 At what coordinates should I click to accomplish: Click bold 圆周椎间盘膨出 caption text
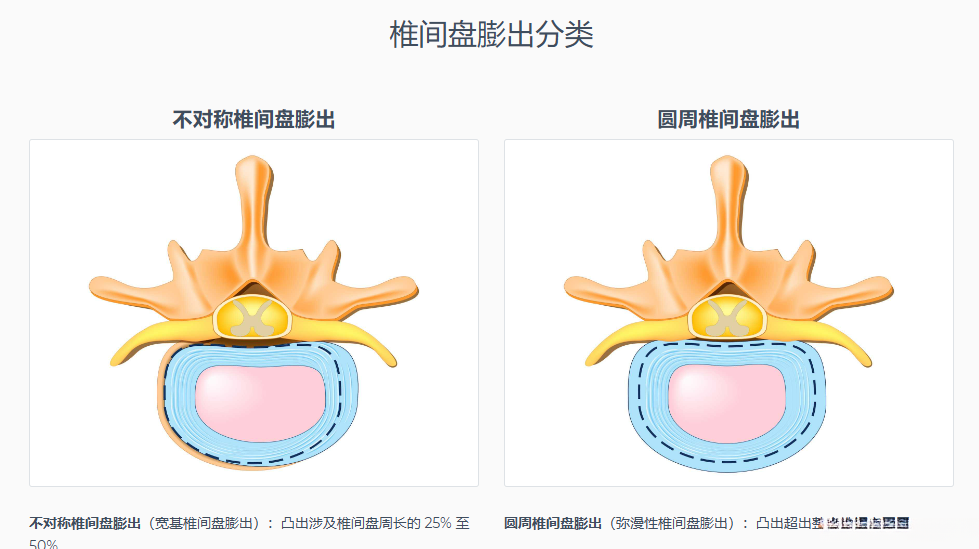coord(553,523)
